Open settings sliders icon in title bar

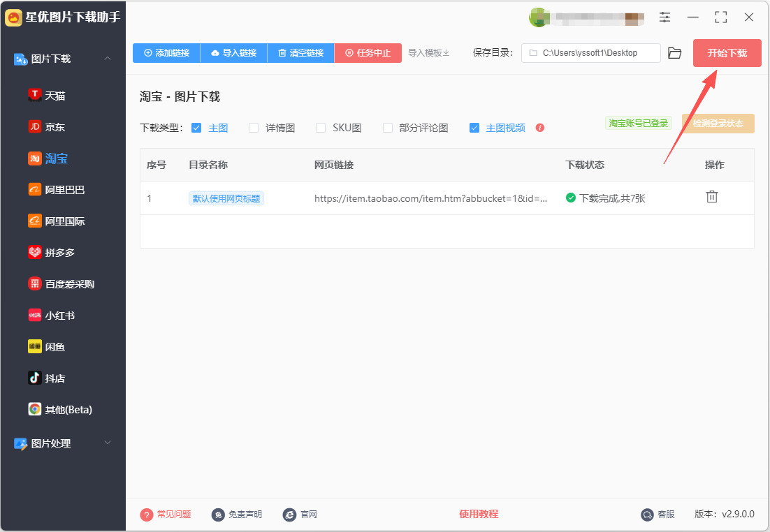click(x=664, y=17)
